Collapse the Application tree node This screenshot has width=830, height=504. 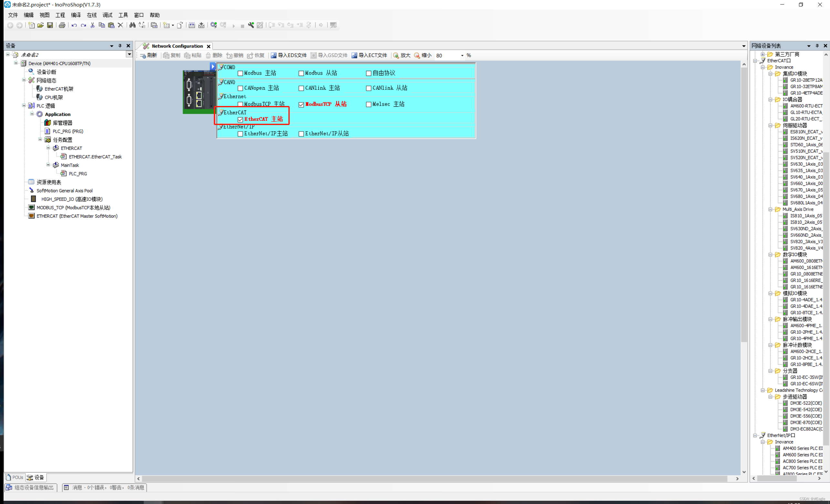32,114
